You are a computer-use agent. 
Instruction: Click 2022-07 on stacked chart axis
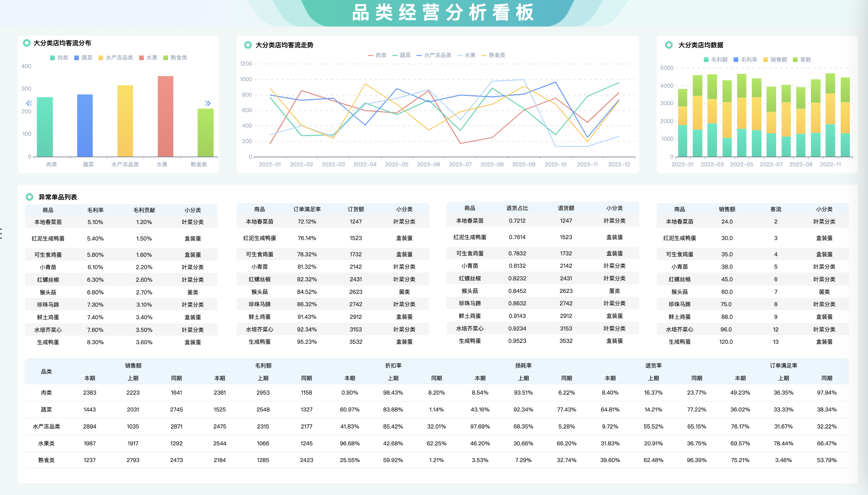pyautogui.click(x=771, y=164)
